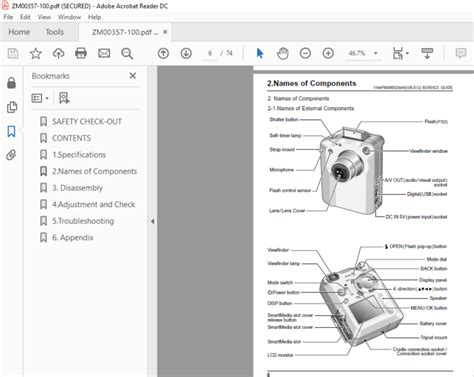Click the star bookmark file icon
Image resolution: width=474 pixels, height=377 pixels.
(x=35, y=53)
